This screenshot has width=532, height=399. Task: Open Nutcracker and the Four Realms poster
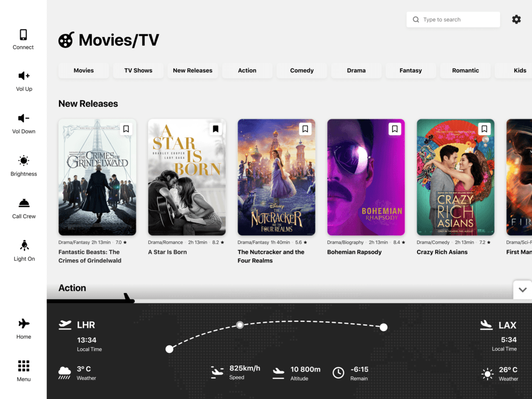click(x=276, y=177)
